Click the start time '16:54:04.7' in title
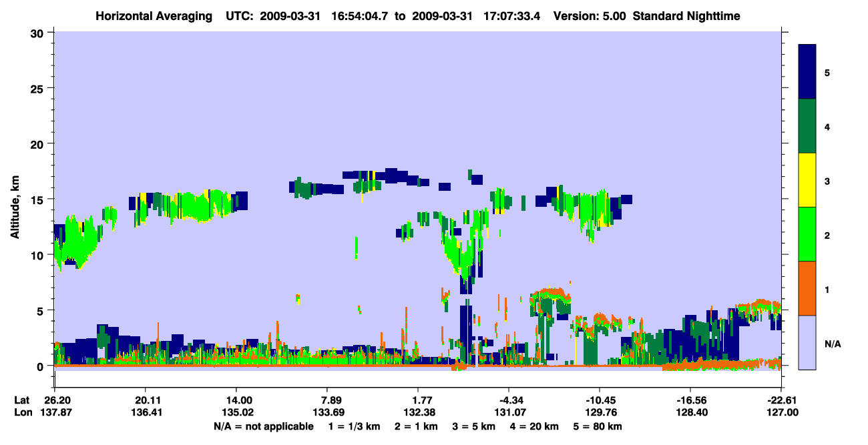 pyautogui.click(x=361, y=15)
